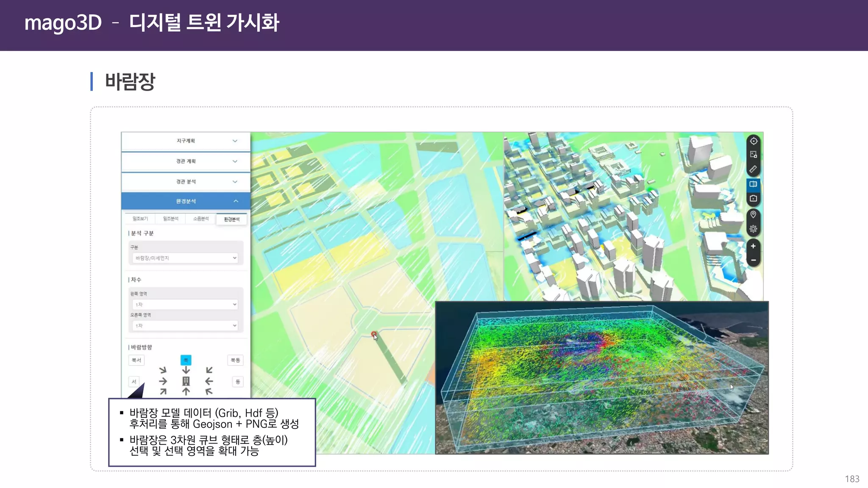Screen dimensions: 868x488
Task: Expand the 지구계획 accordion section
Action: click(186, 141)
